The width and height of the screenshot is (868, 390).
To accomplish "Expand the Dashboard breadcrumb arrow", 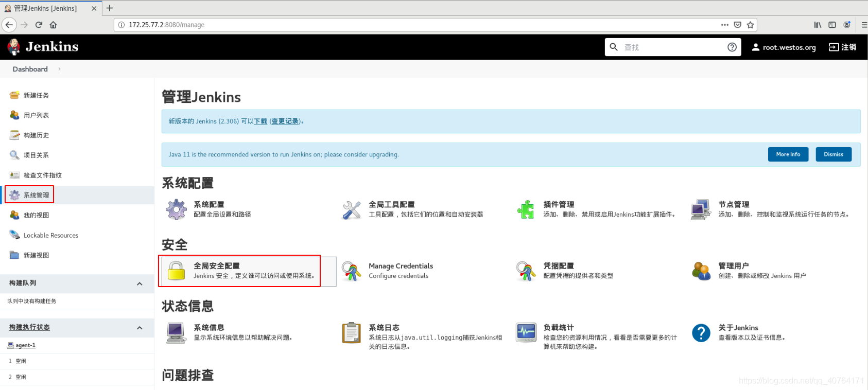I will [x=59, y=69].
